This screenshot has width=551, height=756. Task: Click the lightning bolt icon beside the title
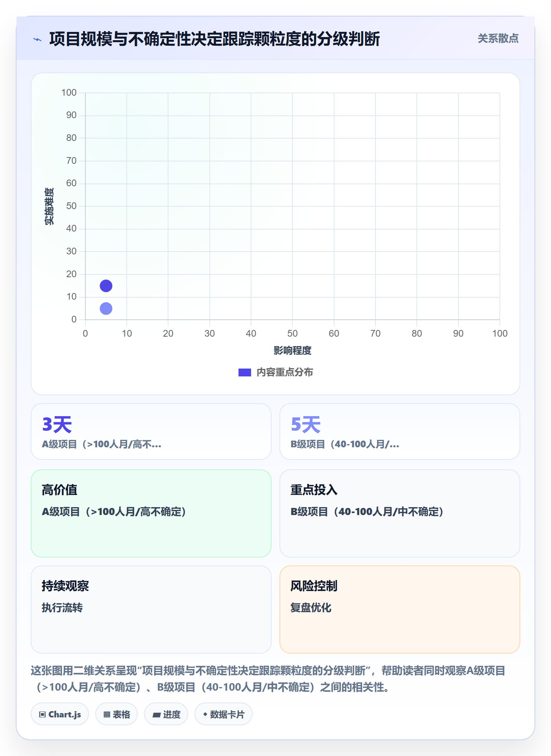pyautogui.click(x=37, y=39)
